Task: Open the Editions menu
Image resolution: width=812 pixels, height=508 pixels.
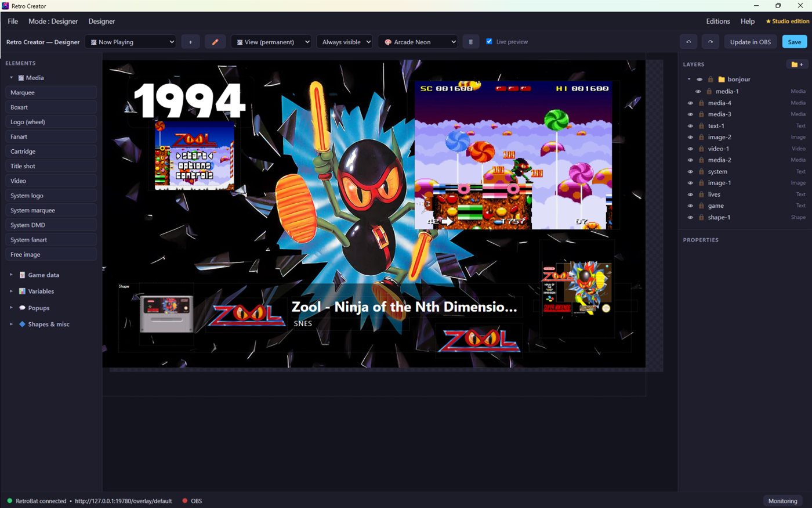Action: tap(718, 21)
